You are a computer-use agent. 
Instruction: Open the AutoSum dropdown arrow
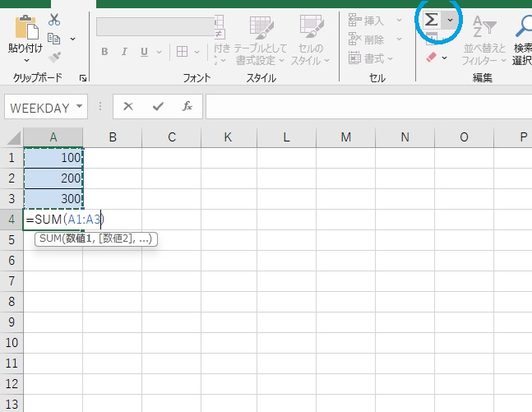(x=449, y=19)
